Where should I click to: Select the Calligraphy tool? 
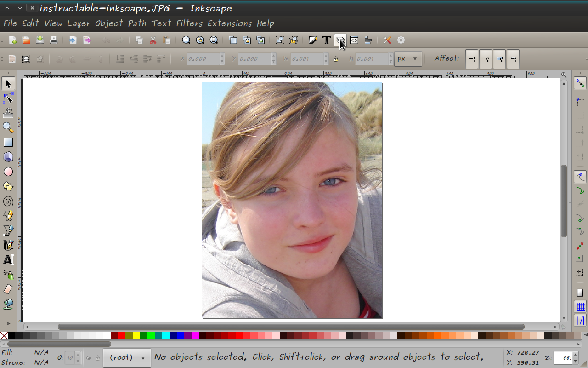coord(8,245)
